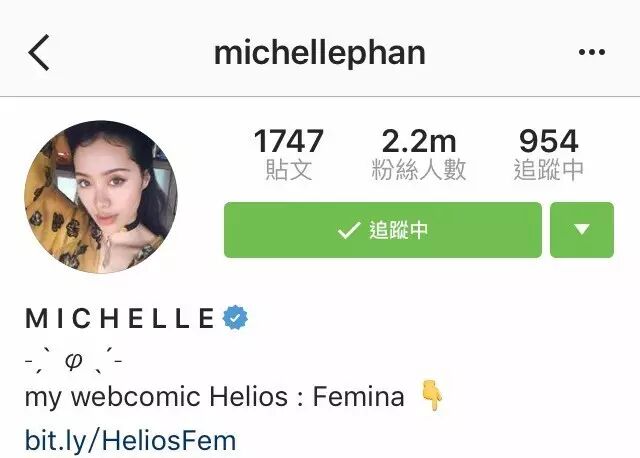This screenshot has height=458, width=640.
Task: Open the bit.ly/HeliosFem link
Action: 131,441
